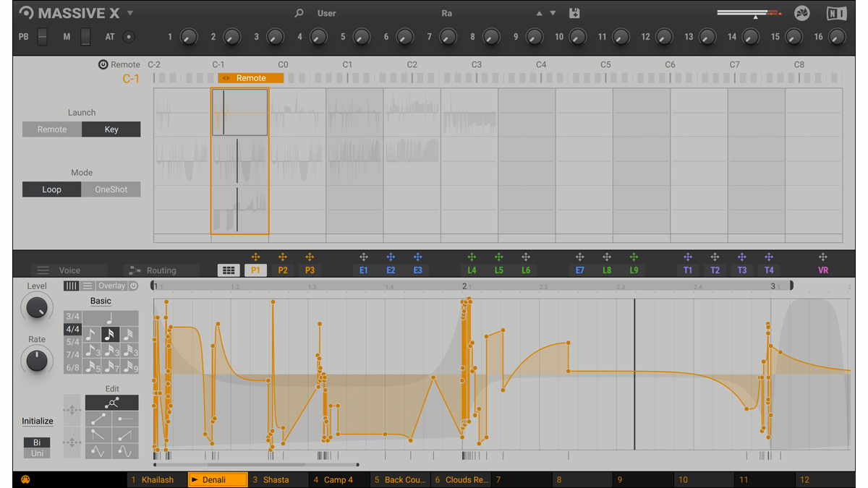Select the quarter note grid value
The image size is (868, 488).
110,317
